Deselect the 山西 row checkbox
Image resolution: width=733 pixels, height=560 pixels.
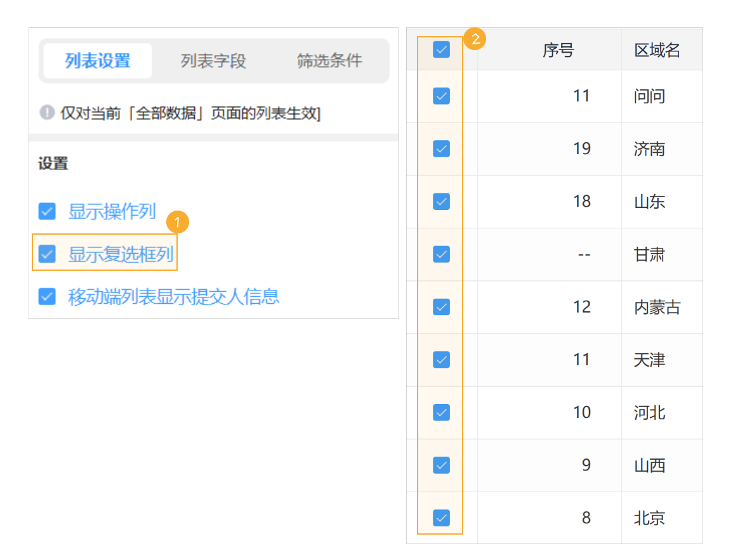(441, 465)
